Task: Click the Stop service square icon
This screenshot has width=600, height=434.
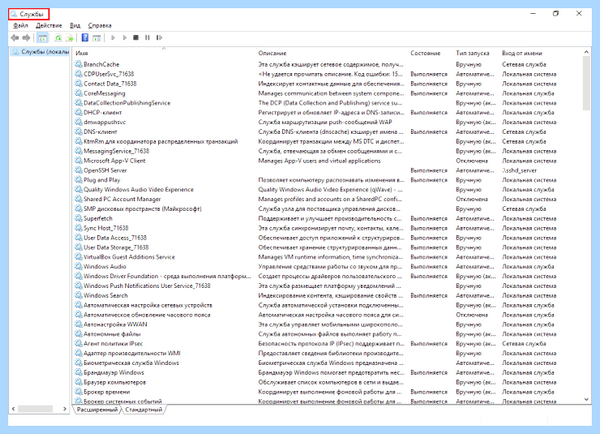Action: [135, 38]
